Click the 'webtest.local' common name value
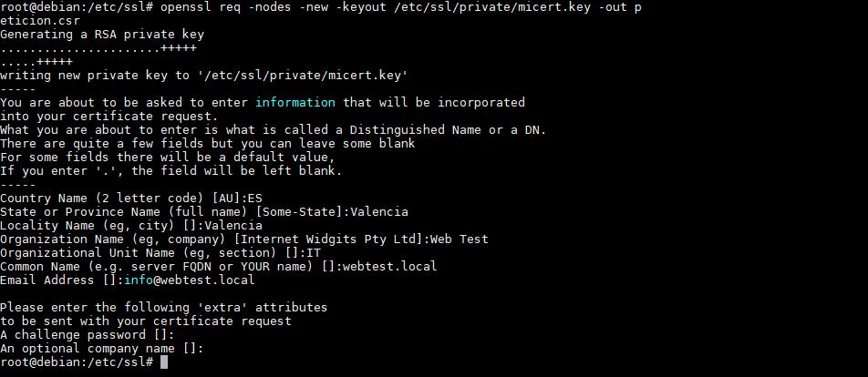This screenshot has width=868, height=377. [x=389, y=266]
